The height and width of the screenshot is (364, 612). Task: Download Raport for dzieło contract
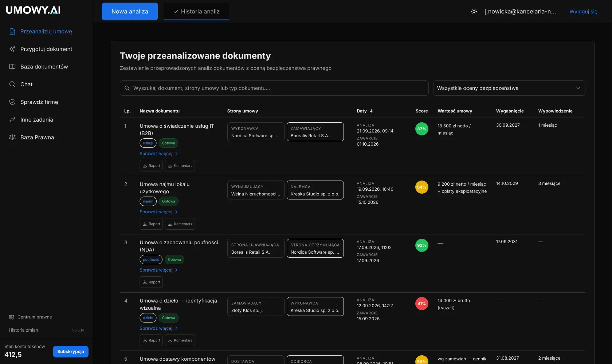click(151, 340)
